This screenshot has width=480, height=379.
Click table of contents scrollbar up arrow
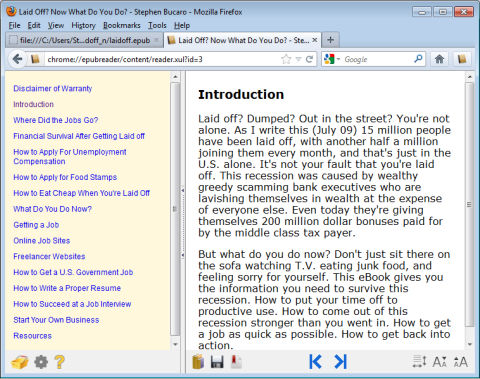175,77
